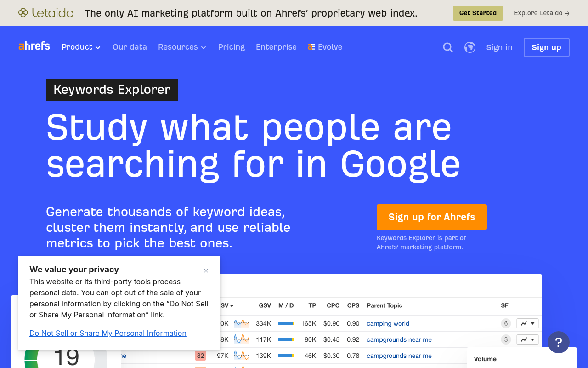Click the score 19 gauge
The width and height of the screenshot is (588, 368).
click(x=66, y=357)
